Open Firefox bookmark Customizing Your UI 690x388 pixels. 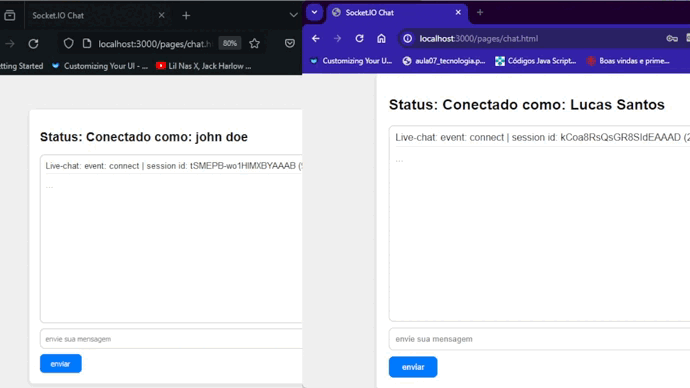100,66
